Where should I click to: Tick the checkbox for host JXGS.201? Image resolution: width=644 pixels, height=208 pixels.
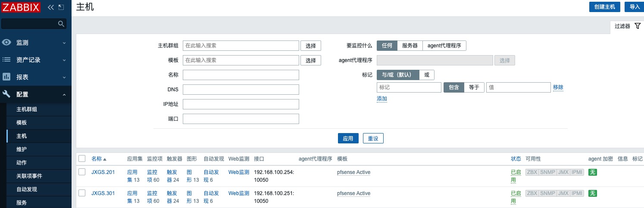point(82,172)
